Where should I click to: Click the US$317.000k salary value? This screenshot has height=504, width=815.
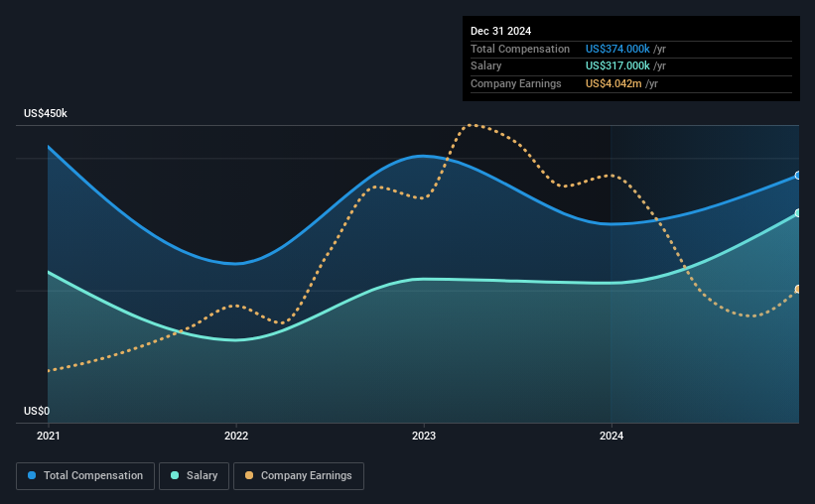click(x=617, y=66)
